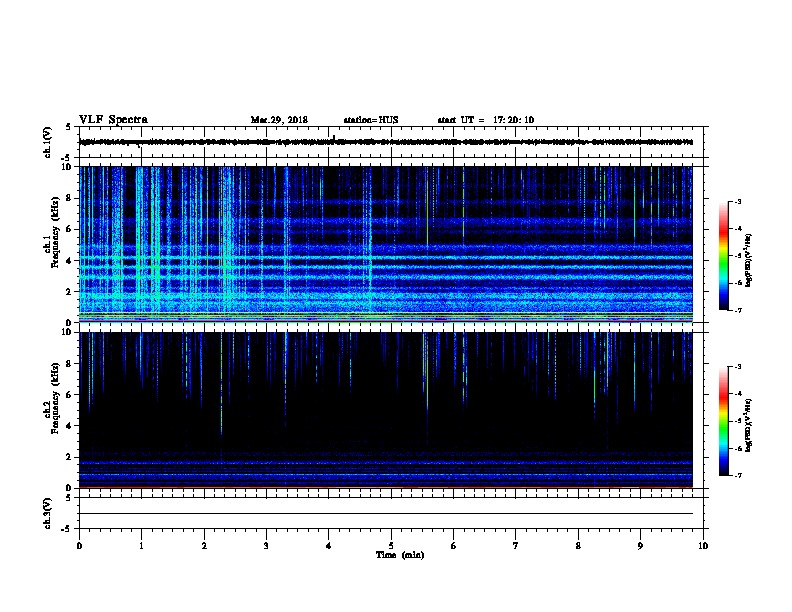Click the ch.1 color scale bar

[x=724, y=256]
